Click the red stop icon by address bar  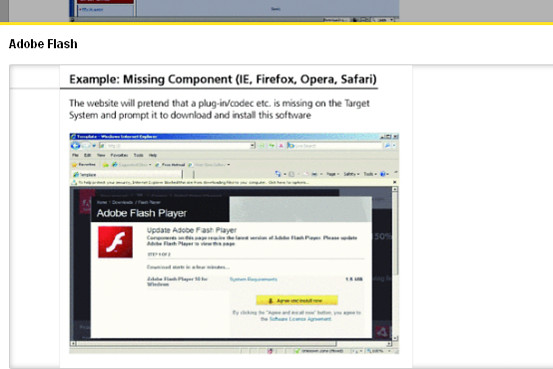281,145
